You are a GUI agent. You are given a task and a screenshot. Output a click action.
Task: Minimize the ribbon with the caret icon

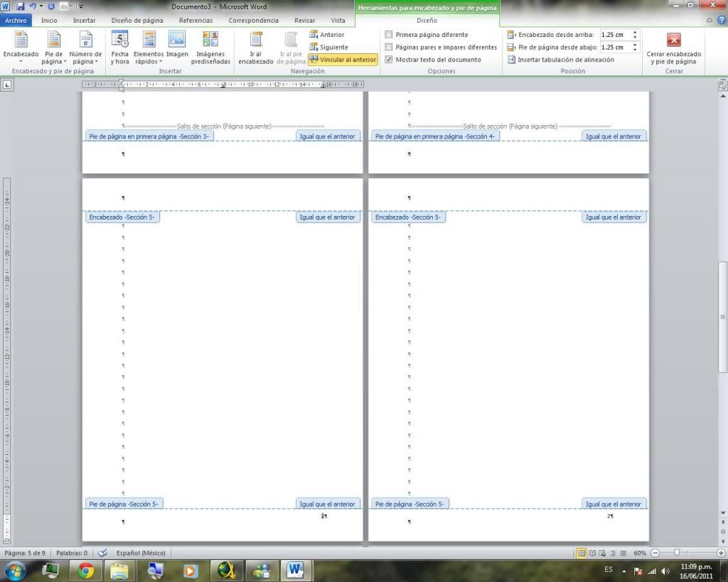[709, 21]
